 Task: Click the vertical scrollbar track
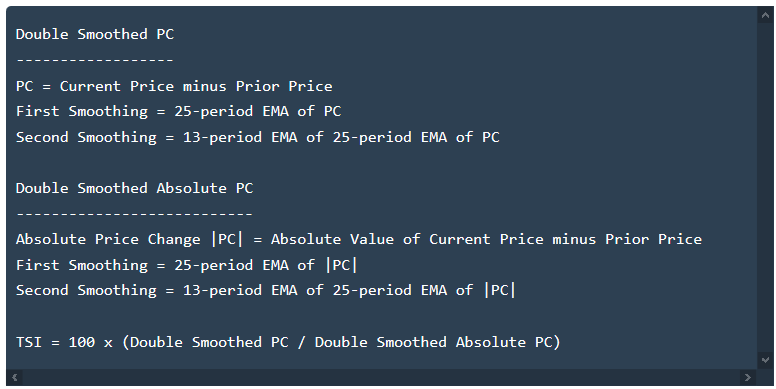tap(765, 187)
